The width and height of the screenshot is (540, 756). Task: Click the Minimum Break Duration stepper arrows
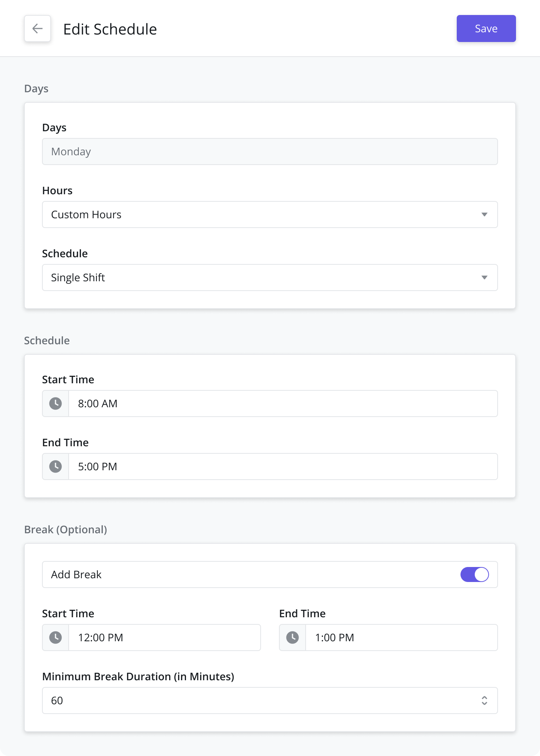(484, 700)
